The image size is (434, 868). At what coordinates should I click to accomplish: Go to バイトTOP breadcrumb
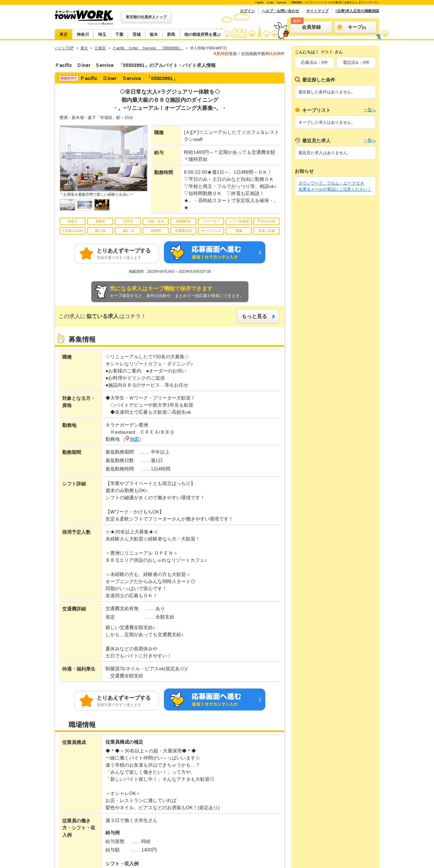pyautogui.click(x=64, y=48)
